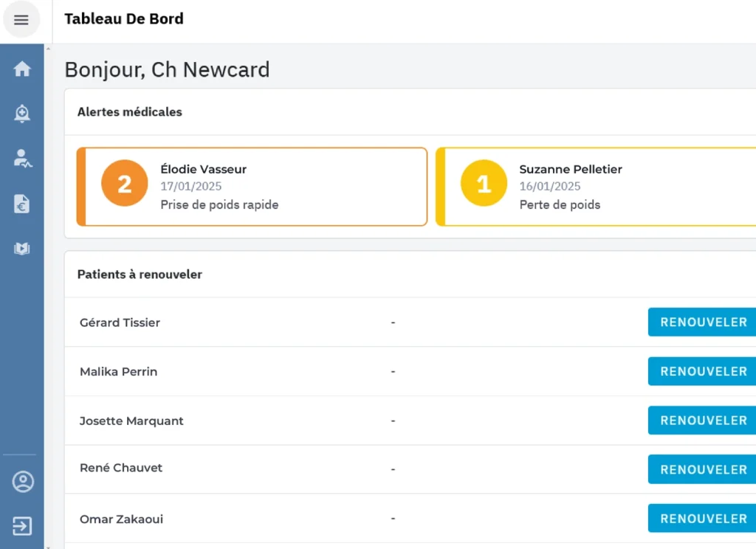Image resolution: width=756 pixels, height=549 pixels.
Task: Click the Tableau De Bord title
Action: pyautogui.click(x=124, y=18)
